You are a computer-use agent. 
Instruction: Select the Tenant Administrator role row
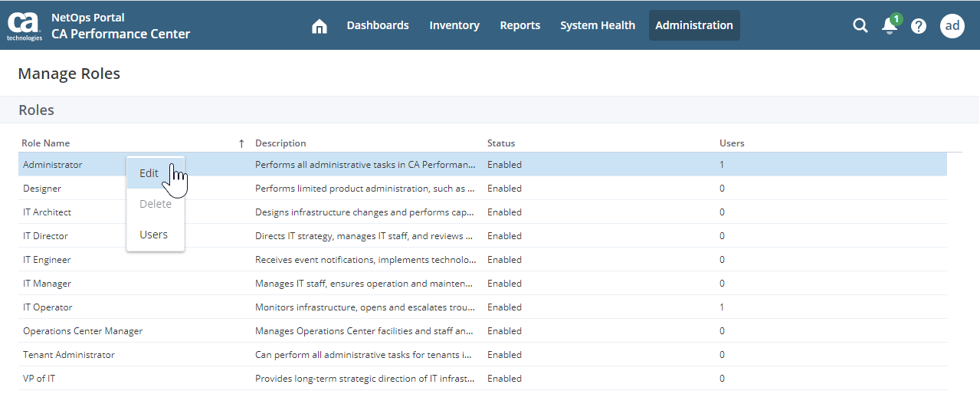click(x=69, y=355)
